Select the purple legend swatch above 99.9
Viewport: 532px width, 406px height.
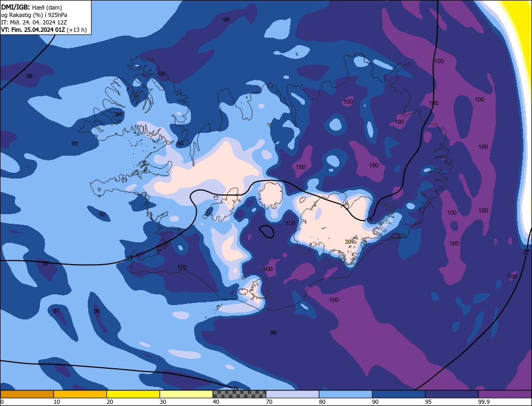[505, 394]
